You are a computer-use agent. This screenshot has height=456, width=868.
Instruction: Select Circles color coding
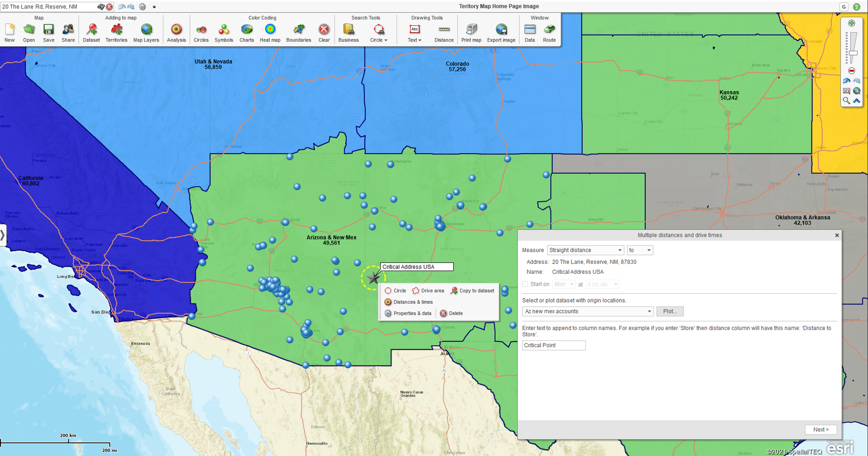pos(201,33)
